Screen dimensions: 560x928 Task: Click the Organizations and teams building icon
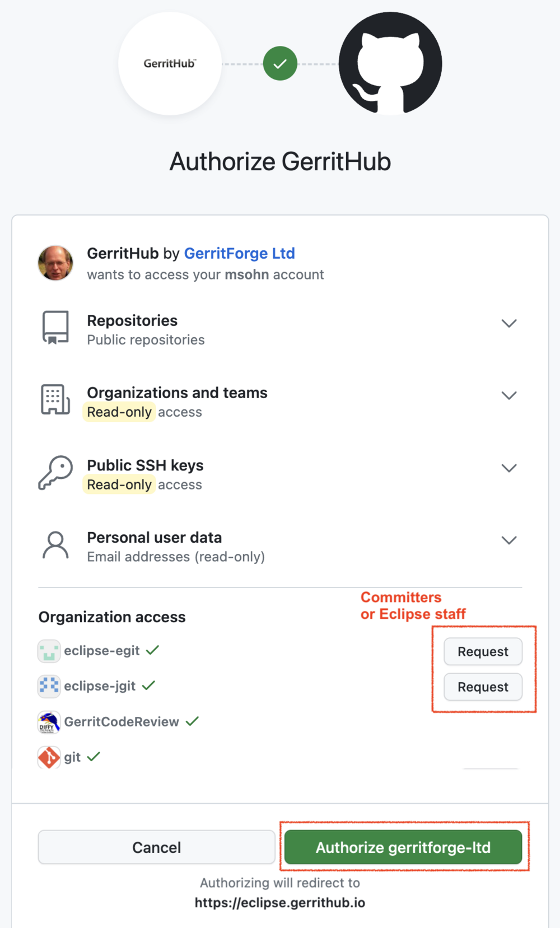point(55,399)
